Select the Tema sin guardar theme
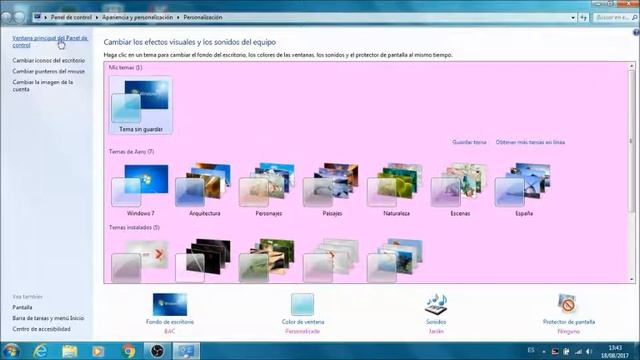This screenshot has height=360, width=640. (x=141, y=105)
